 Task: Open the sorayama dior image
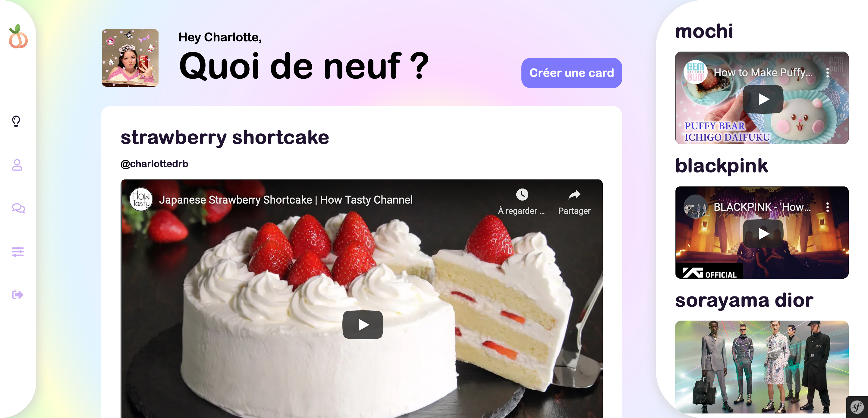762,367
